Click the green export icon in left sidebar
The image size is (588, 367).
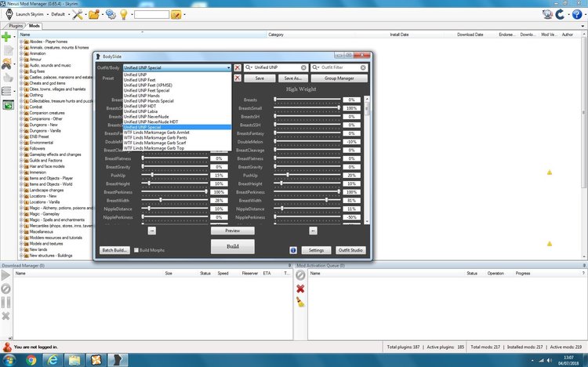(x=8, y=105)
